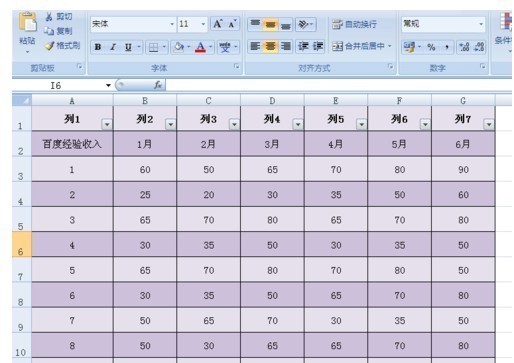
Task: Open font size dropdown 11
Action: 203,24
